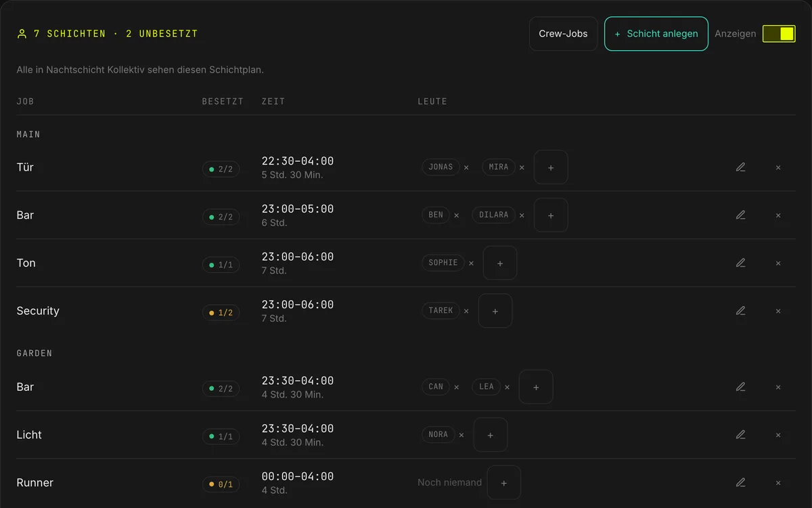
Task: Toggle the Anzeigen switch
Action: [779, 34]
